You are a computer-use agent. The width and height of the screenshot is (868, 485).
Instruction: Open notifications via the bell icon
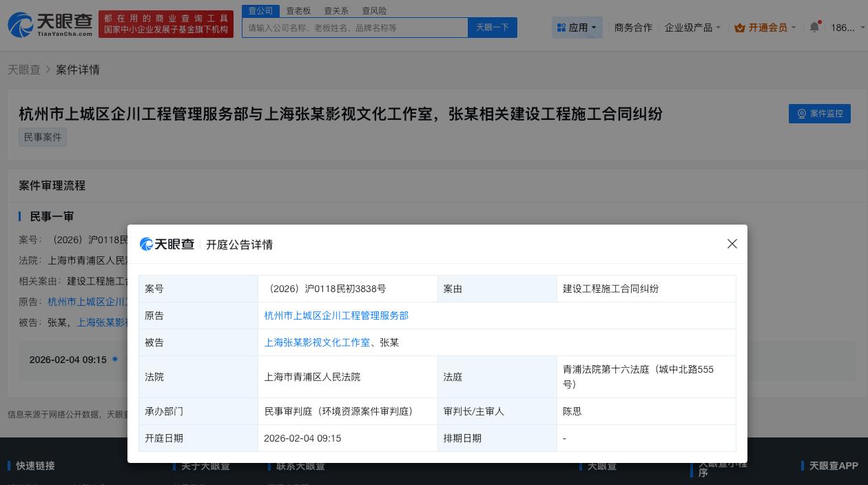[814, 28]
